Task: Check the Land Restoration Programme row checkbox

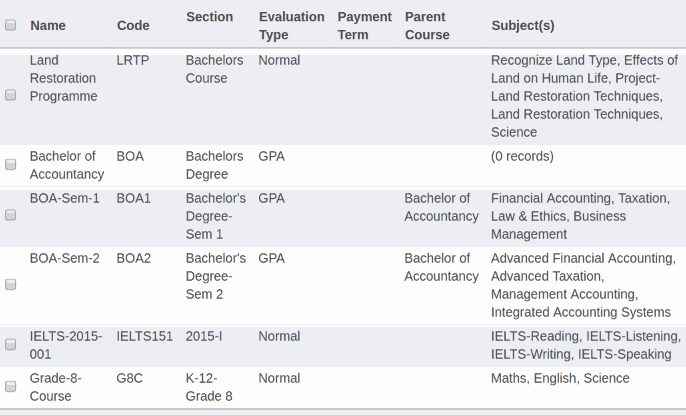Action: 10,95
